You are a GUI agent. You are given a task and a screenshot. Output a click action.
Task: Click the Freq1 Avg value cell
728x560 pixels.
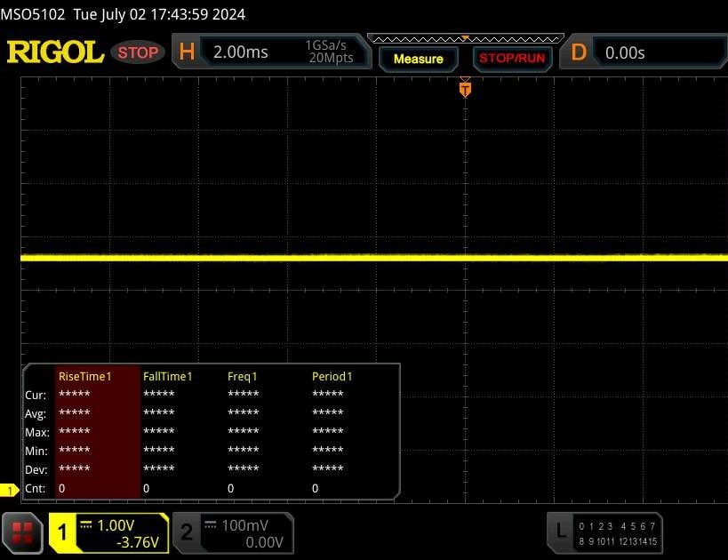[x=244, y=412]
